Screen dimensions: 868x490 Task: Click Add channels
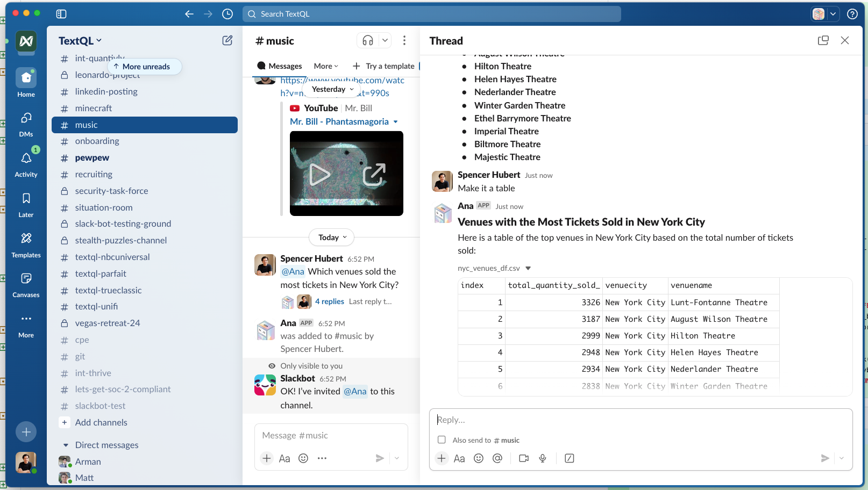(101, 422)
